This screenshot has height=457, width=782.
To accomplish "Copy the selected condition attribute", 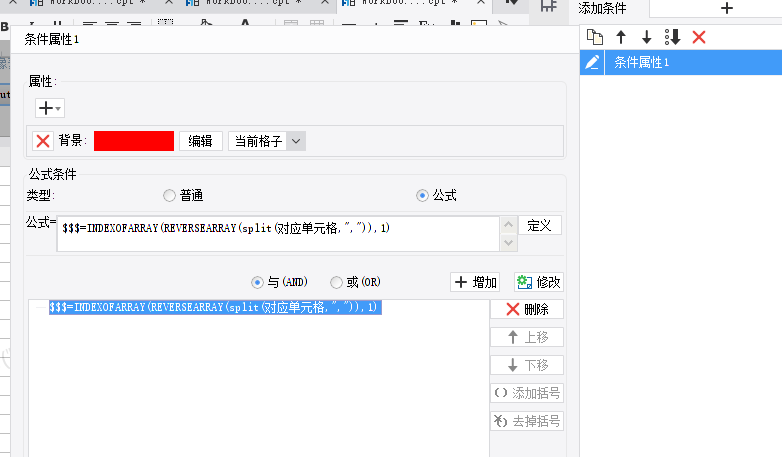I will (594, 37).
